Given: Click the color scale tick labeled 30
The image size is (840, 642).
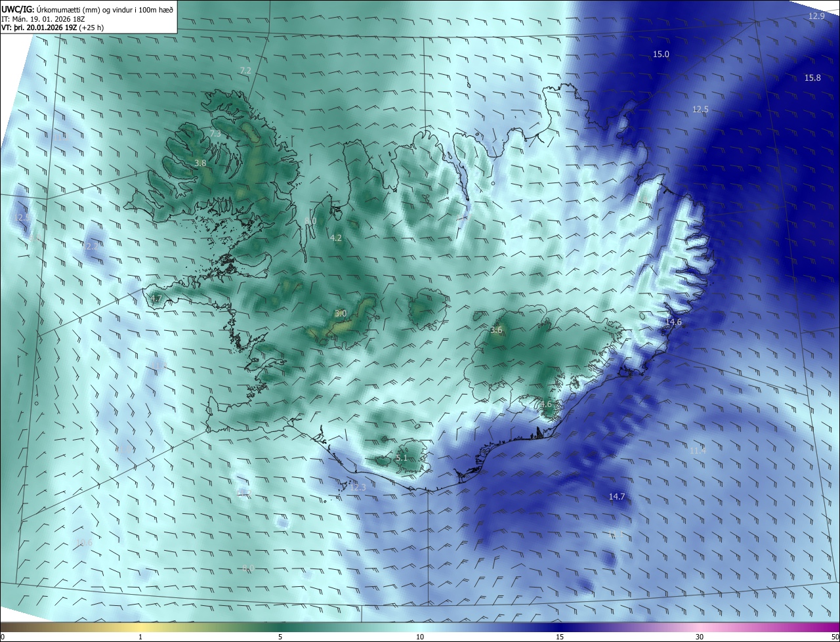Looking at the screenshot, I should (x=700, y=637).
